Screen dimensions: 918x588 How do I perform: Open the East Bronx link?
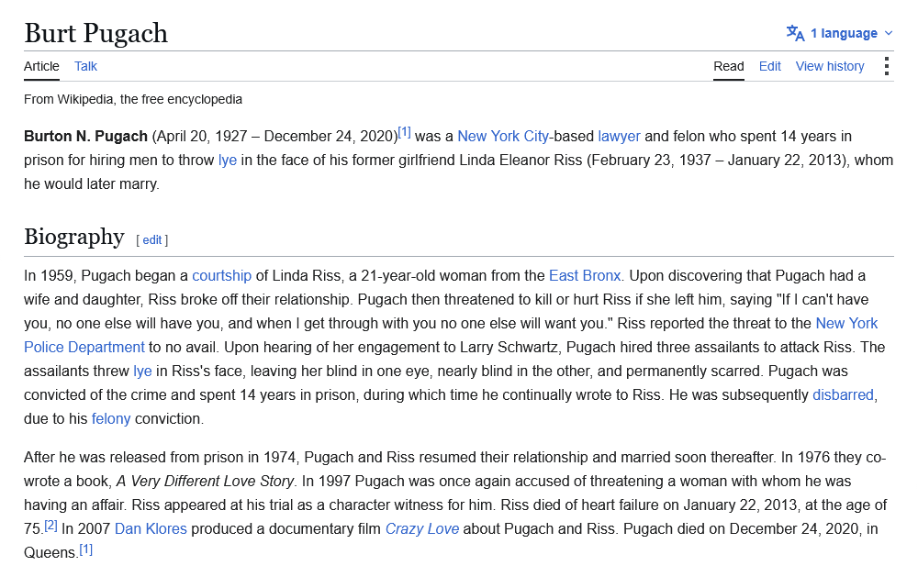[585, 275]
